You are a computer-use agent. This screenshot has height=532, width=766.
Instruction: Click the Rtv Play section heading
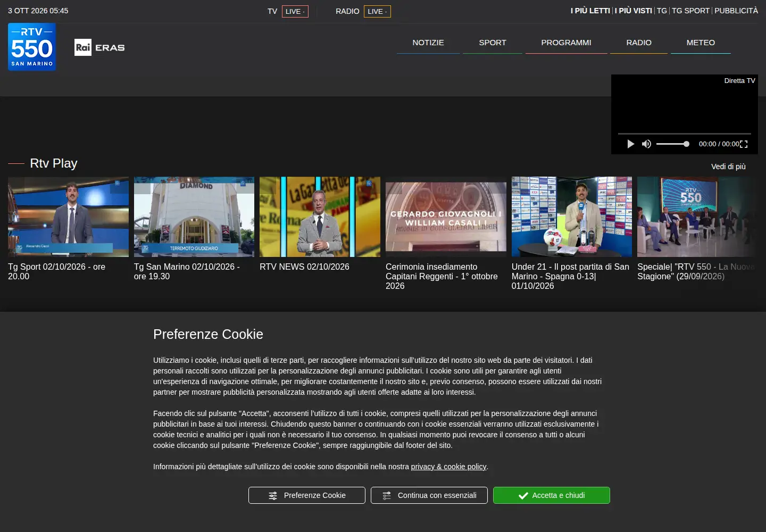(54, 163)
